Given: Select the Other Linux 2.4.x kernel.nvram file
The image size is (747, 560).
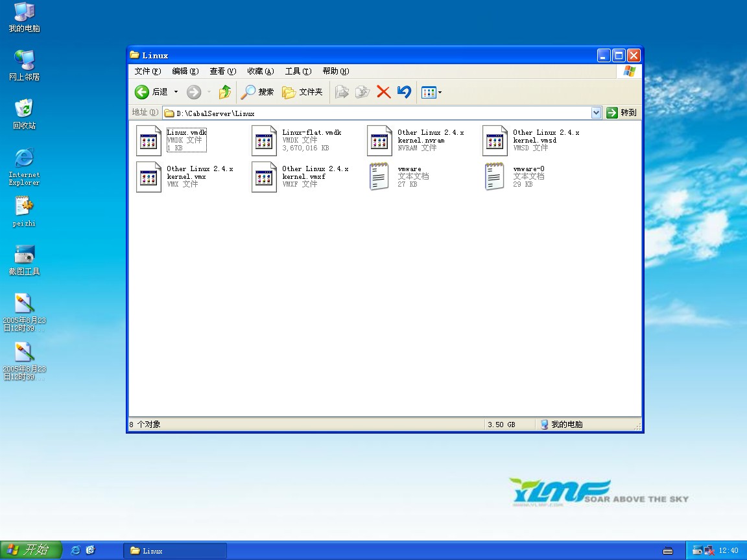Looking at the screenshot, I should [379, 141].
